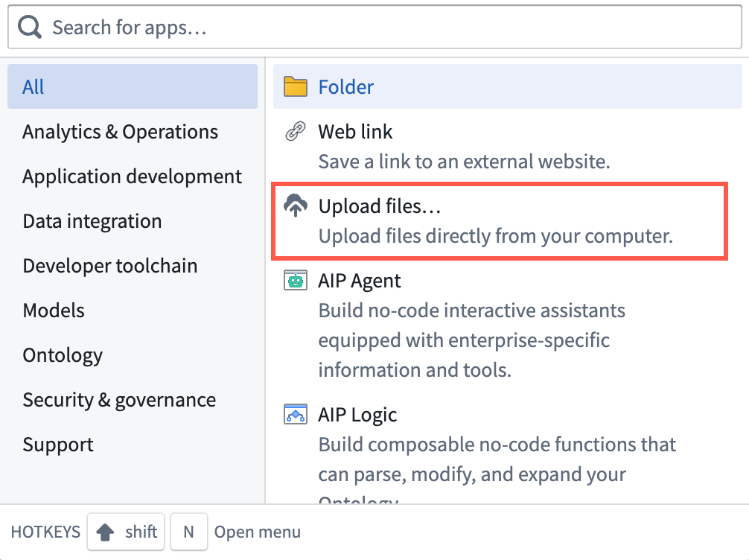The image size is (749, 560).
Task: Click the Upload files… entry
Action: tap(500, 220)
